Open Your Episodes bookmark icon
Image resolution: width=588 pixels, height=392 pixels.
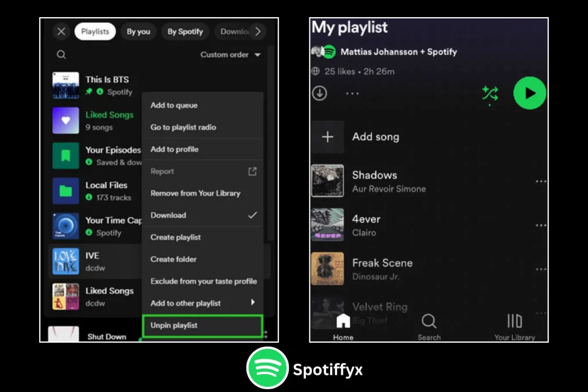pyautogui.click(x=65, y=156)
